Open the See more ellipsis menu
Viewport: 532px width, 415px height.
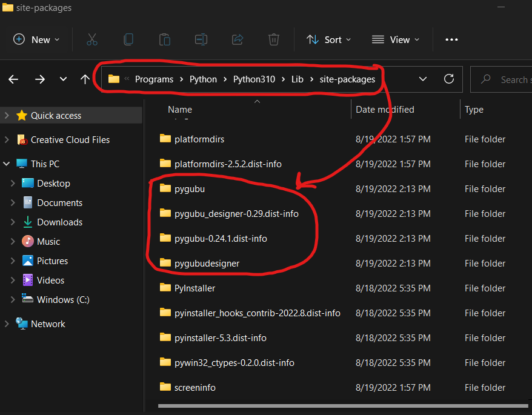click(451, 39)
